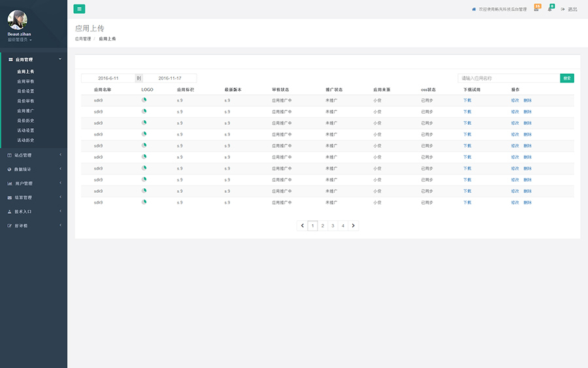This screenshot has height=368, width=588.
Task: Click the LOGO icon in the first table row
Action: coord(144,100)
